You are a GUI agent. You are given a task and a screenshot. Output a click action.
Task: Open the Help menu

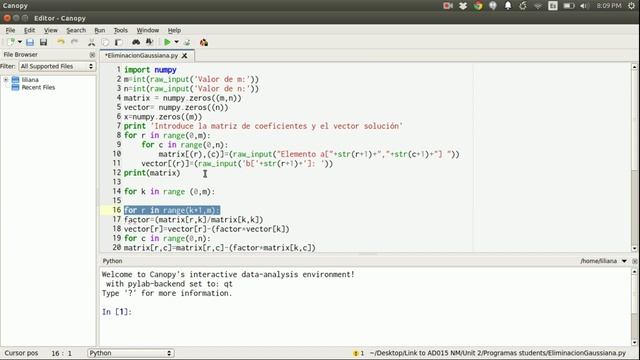point(174,30)
